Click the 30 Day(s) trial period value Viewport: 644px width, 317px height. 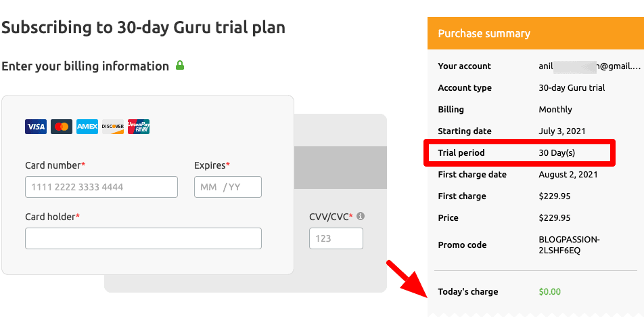[557, 153]
